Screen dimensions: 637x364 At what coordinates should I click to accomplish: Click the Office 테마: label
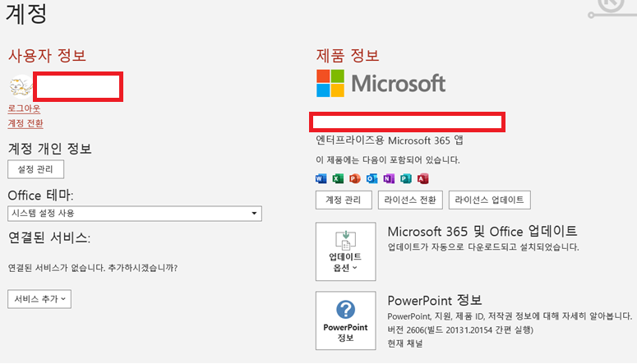[x=40, y=196]
